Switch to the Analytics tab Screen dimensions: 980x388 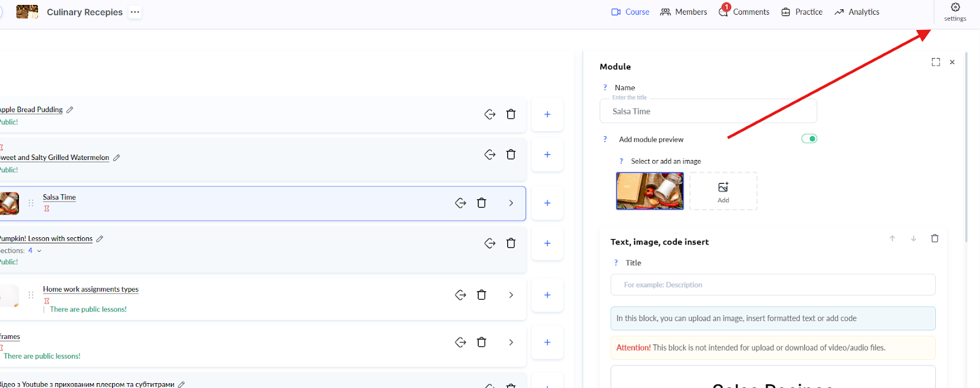click(x=857, y=12)
